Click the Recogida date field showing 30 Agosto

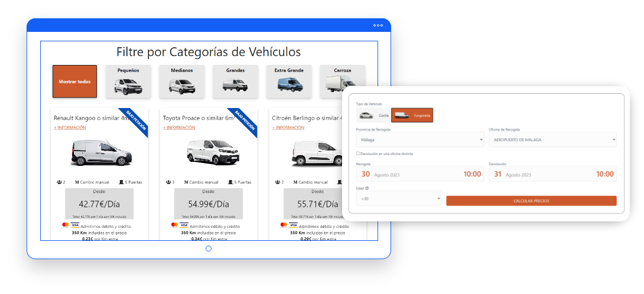[419, 174]
